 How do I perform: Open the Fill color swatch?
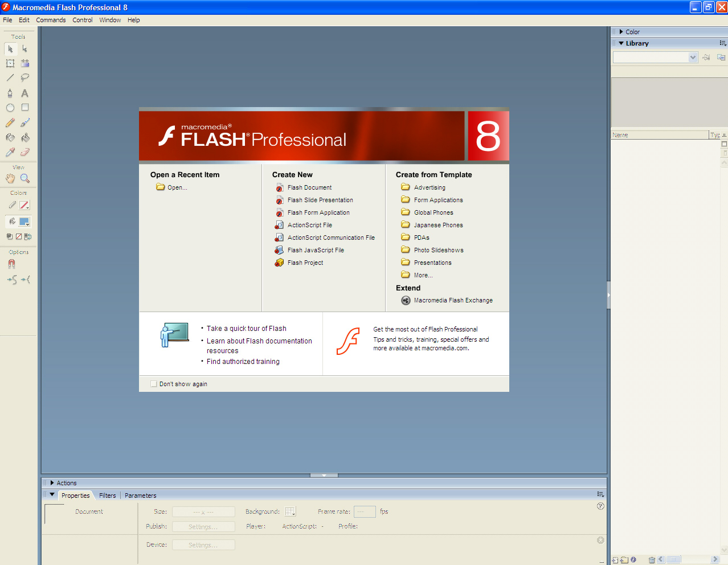tap(24, 222)
